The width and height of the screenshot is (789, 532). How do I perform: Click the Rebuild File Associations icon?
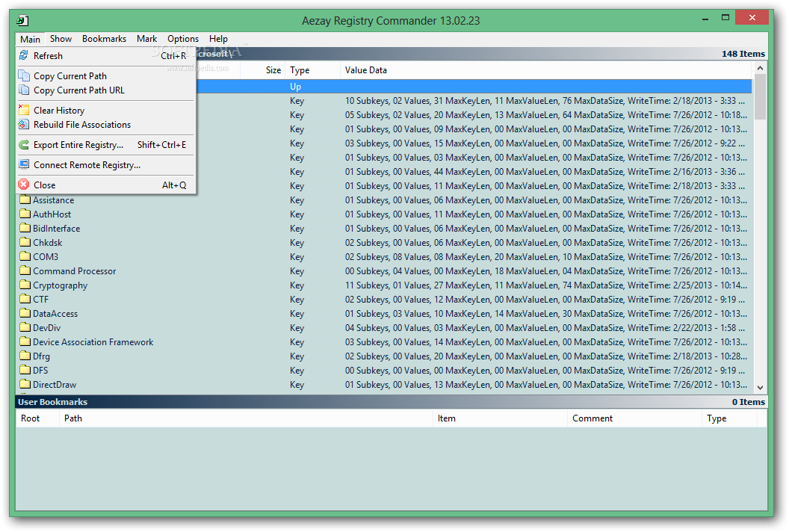point(24,124)
